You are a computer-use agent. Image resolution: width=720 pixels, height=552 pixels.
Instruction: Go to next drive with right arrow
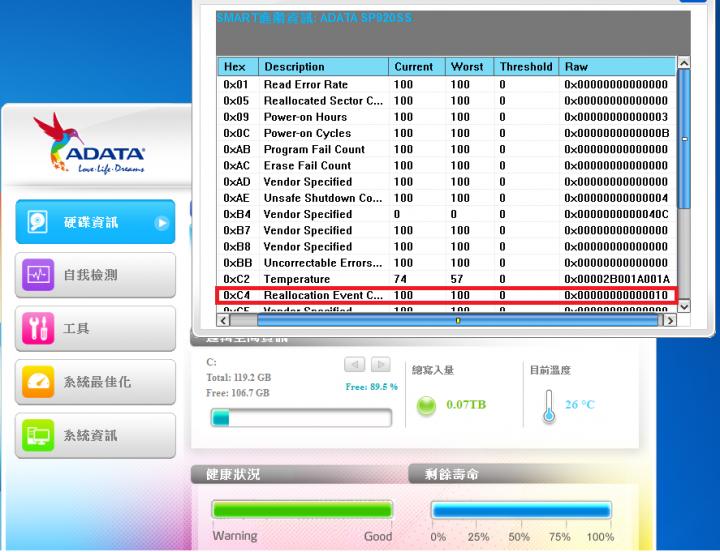coord(380,364)
